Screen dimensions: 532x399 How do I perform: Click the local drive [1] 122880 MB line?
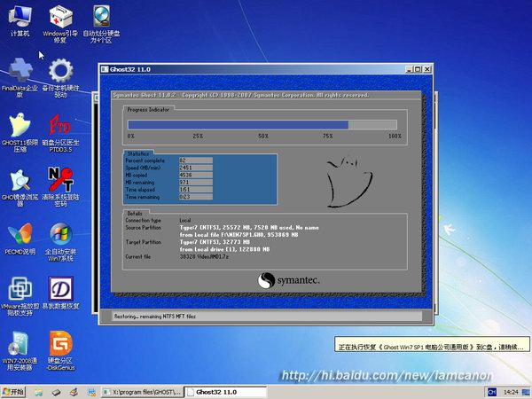[x=224, y=249]
